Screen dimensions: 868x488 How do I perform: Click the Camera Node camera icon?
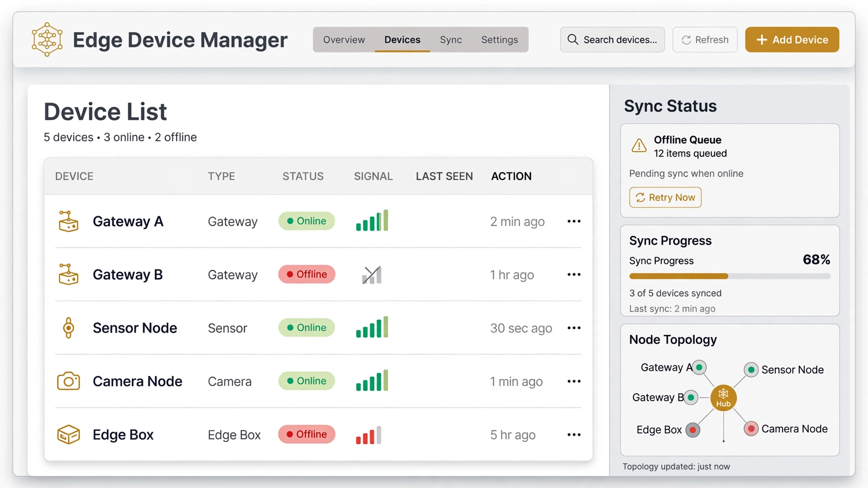coord(68,381)
